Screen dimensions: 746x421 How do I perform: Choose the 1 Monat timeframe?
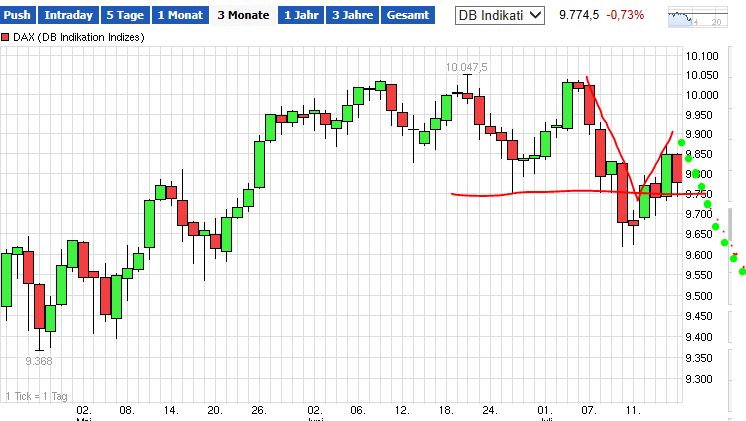(180, 15)
